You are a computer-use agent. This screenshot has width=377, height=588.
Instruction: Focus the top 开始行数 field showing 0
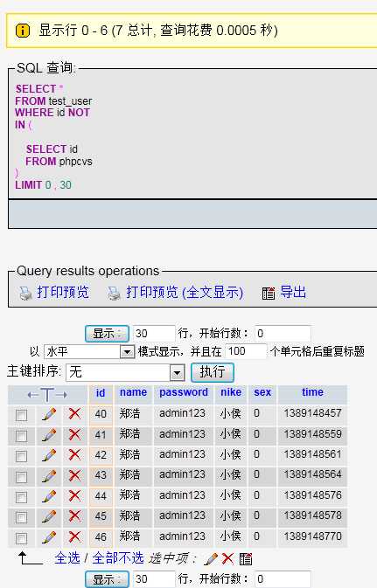point(283,334)
